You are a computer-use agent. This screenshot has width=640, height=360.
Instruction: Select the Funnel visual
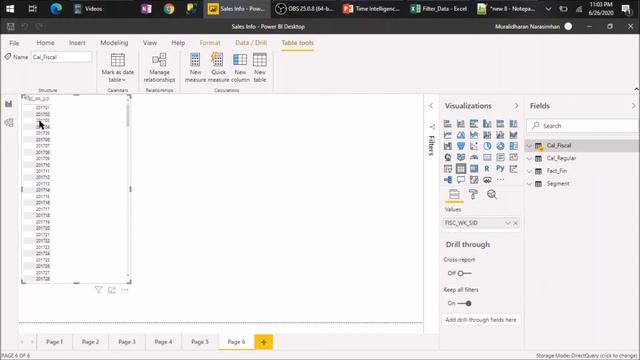461,146
